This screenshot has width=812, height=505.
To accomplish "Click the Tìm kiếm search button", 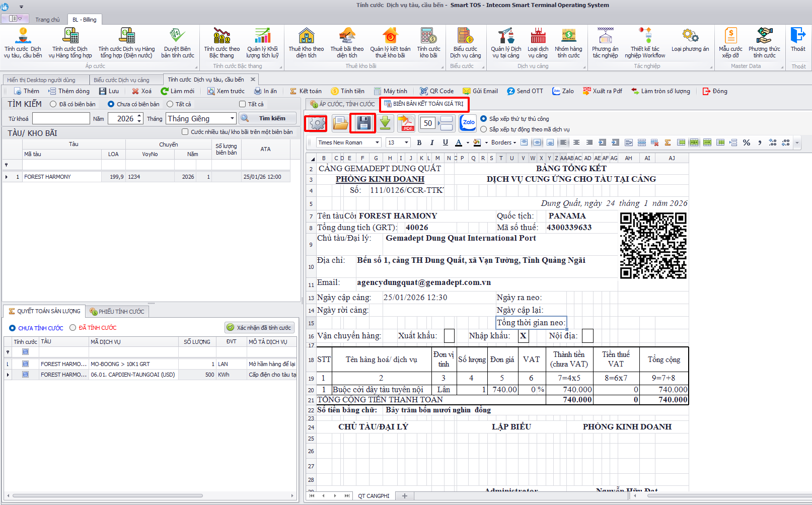I will tap(267, 118).
